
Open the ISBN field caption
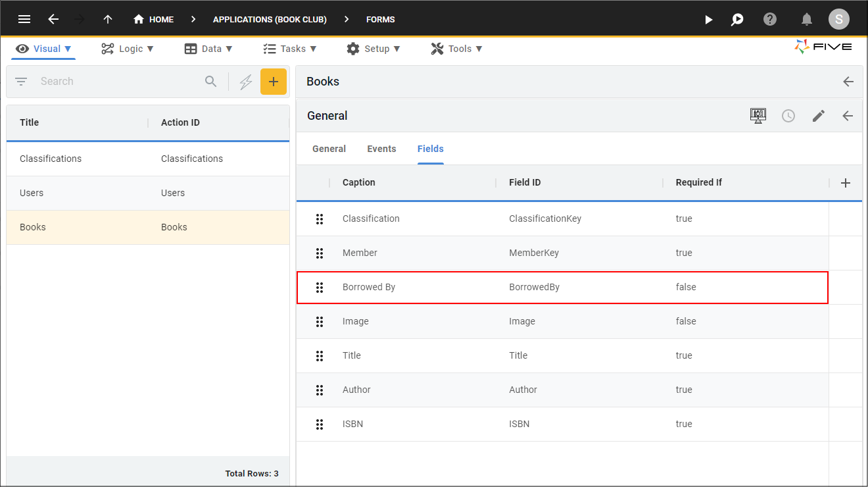click(x=352, y=424)
